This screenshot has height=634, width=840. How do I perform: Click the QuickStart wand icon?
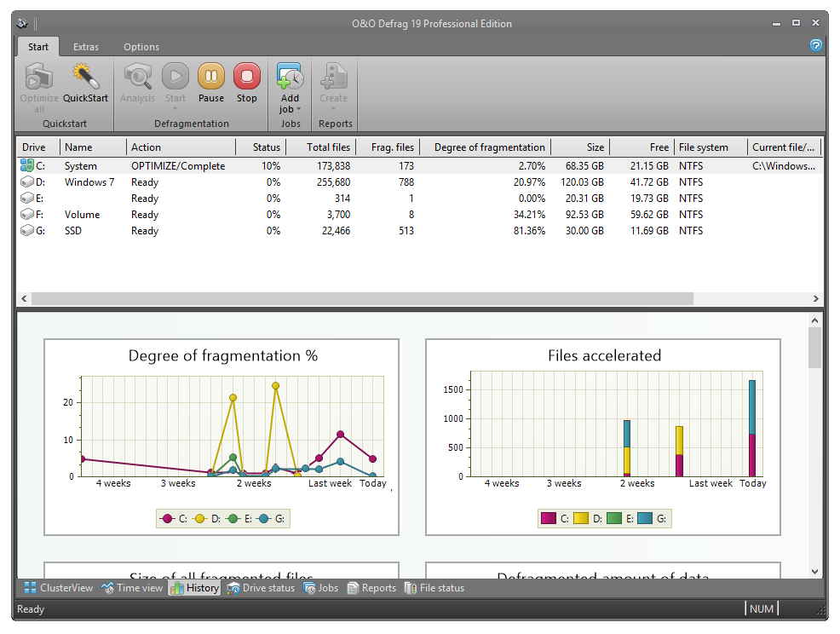(86, 78)
